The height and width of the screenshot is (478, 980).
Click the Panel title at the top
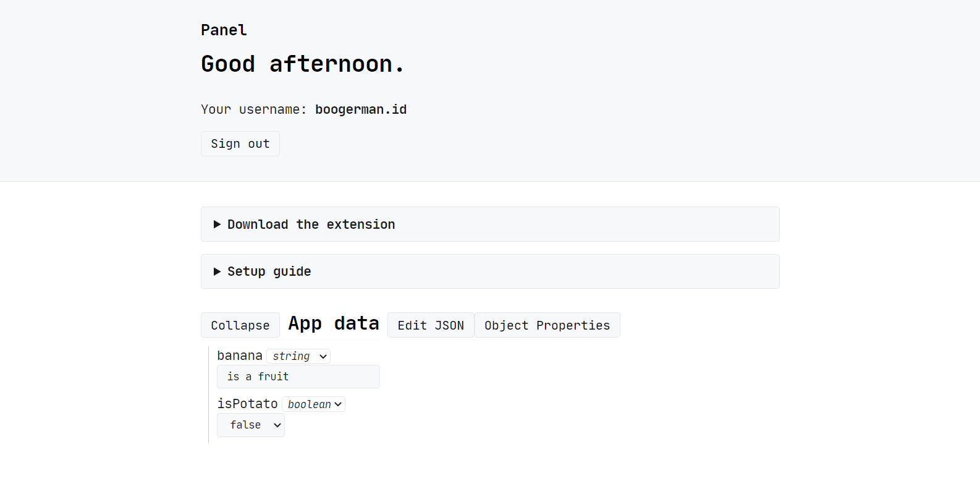[223, 29]
